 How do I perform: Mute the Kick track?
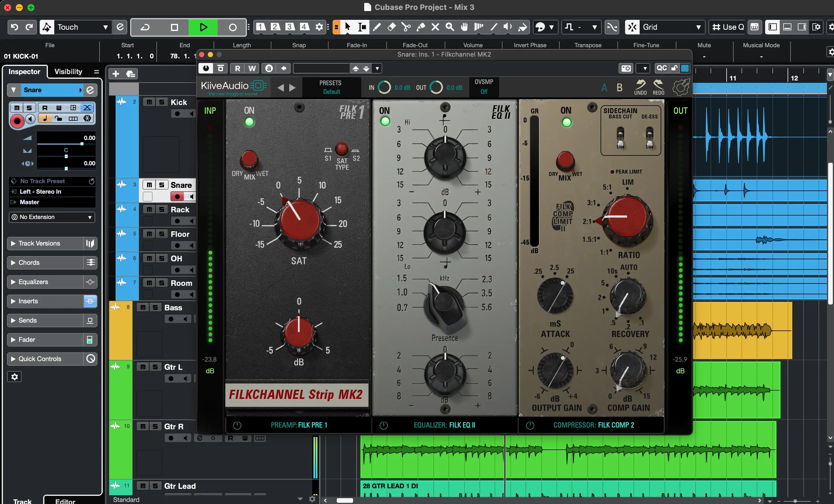149,102
